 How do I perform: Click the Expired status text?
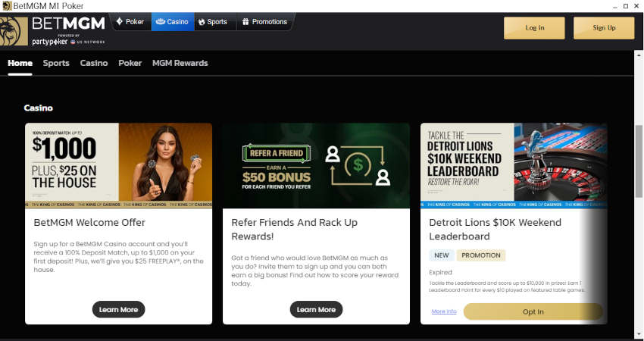440,272
